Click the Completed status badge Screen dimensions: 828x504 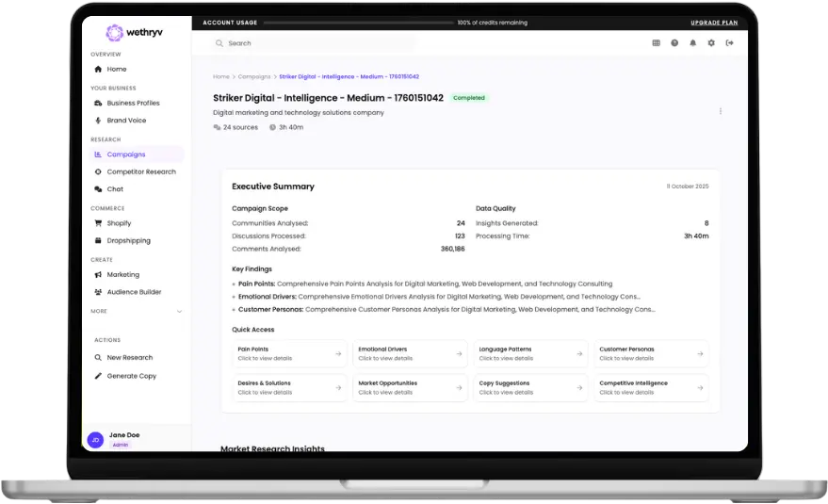469,98
